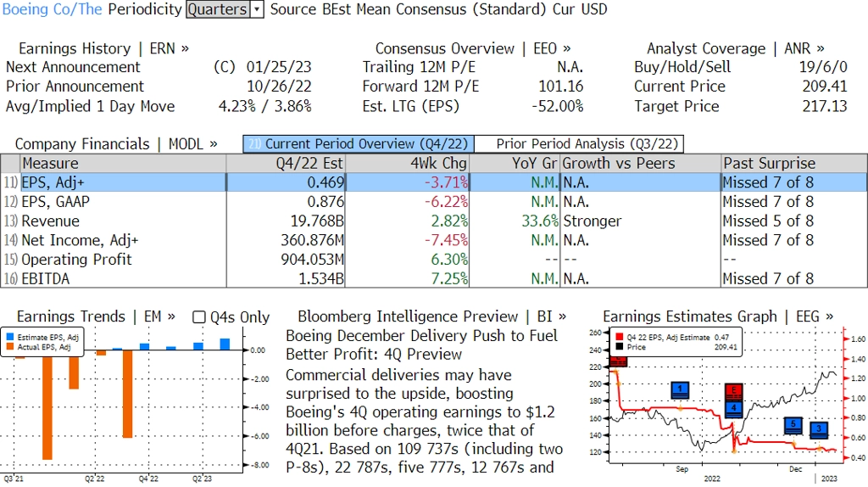Image resolution: width=868 pixels, height=487 pixels.
Task: Open Company Financials MODL link
Action: 115,144
